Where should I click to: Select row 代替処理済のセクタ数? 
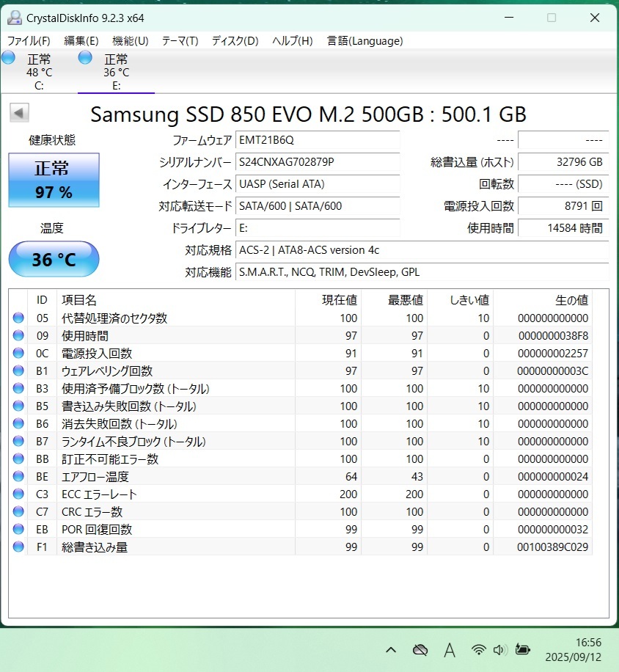pyautogui.click(x=301, y=318)
